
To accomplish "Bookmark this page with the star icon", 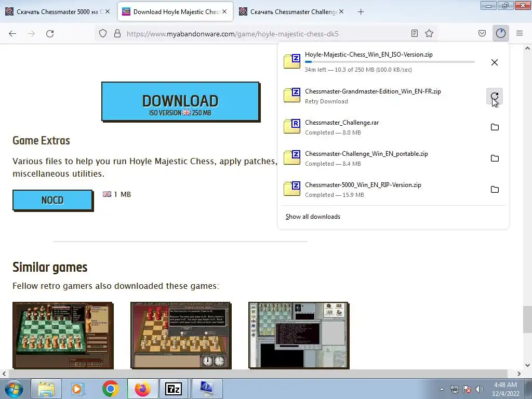I will pyautogui.click(x=429, y=33).
